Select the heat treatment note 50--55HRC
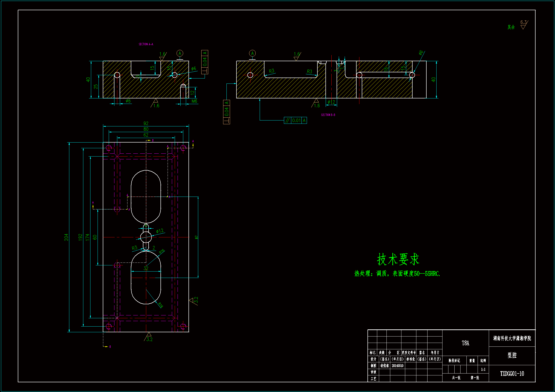 point(397,274)
